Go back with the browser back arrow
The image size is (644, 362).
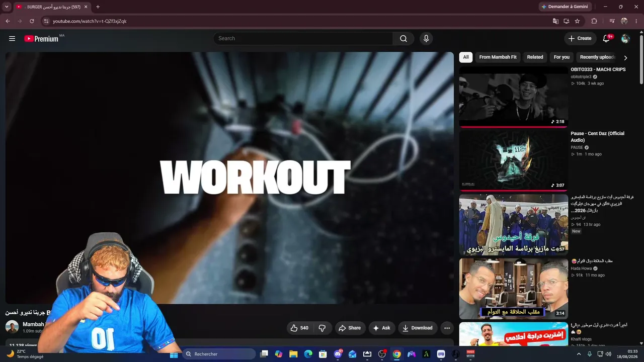[8, 21]
